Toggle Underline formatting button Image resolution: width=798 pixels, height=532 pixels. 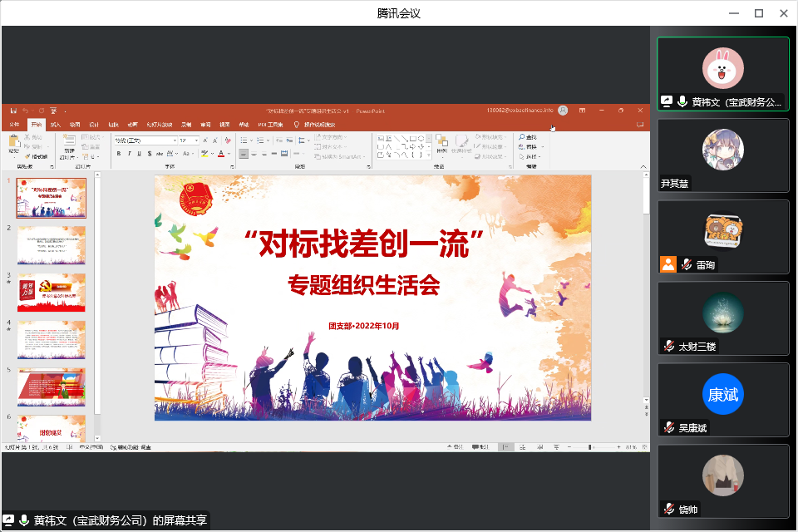pos(139,154)
